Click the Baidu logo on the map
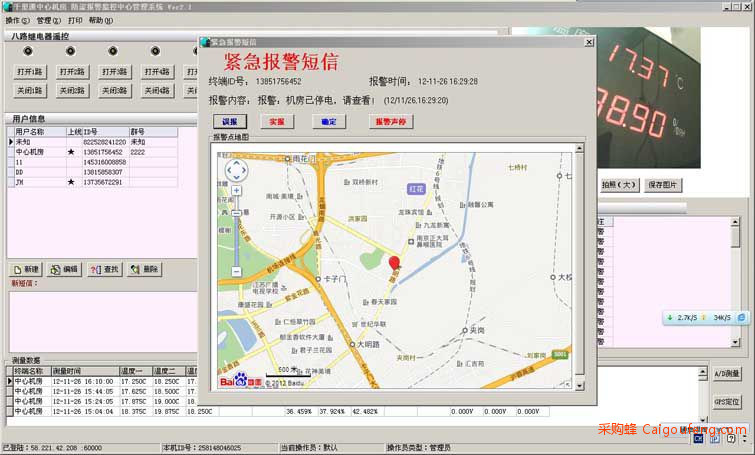This screenshot has width=755, height=455. pyautogui.click(x=241, y=380)
